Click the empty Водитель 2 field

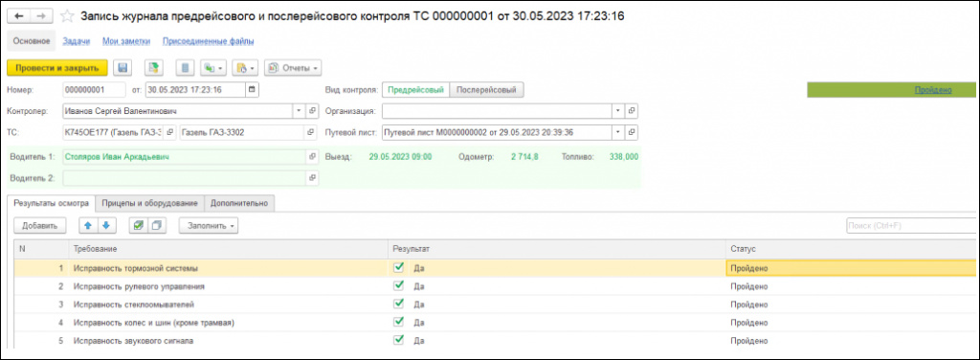(185, 178)
